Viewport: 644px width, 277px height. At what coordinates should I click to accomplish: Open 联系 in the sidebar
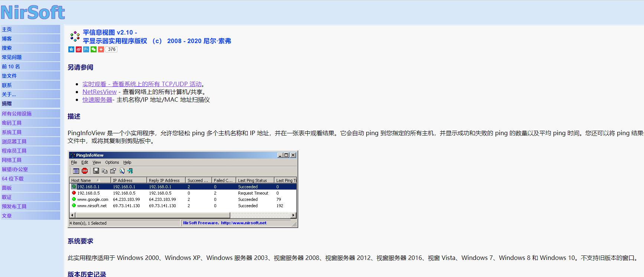[x=30, y=85]
